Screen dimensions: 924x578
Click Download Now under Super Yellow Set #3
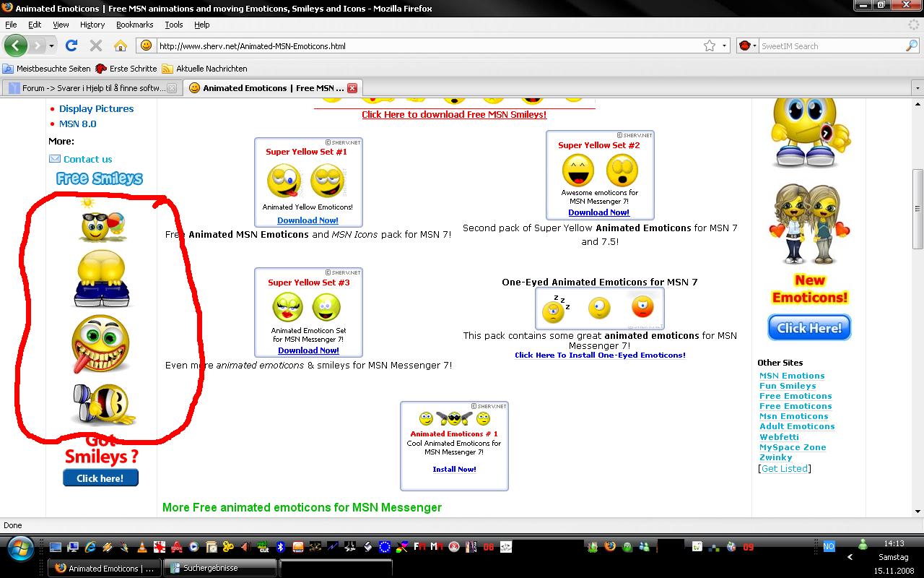[x=308, y=350]
